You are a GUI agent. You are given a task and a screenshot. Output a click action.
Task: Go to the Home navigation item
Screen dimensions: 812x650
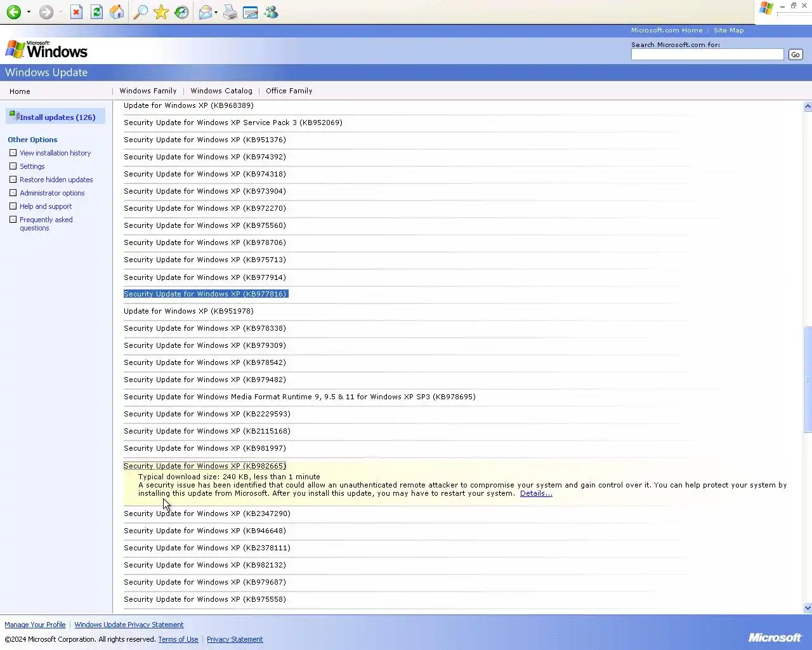tap(20, 91)
